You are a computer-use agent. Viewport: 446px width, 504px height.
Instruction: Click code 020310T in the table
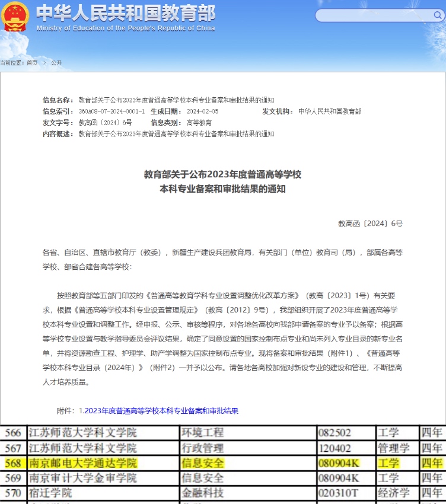pyautogui.click(x=338, y=493)
